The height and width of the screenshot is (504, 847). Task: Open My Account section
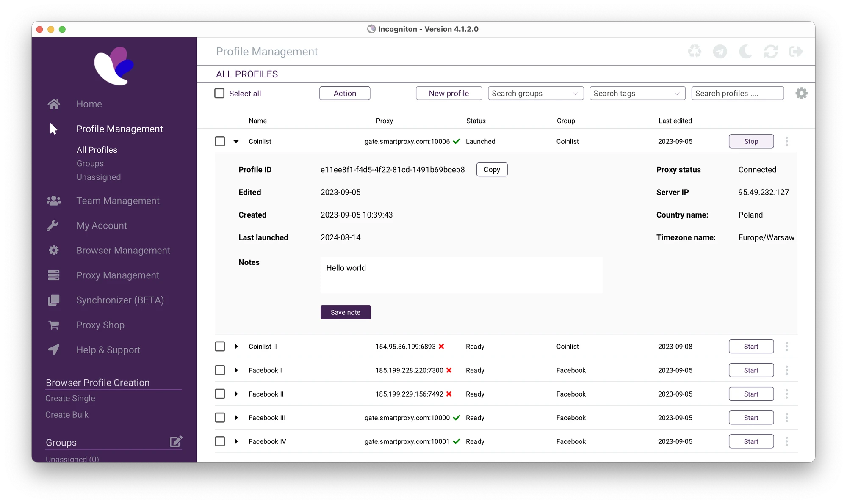click(x=102, y=226)
